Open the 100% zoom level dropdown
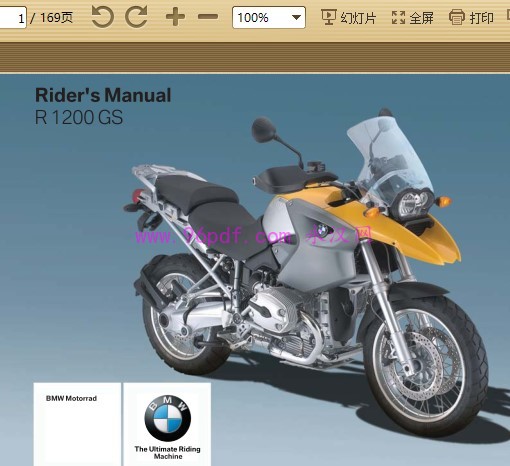510x466 pixels. coord(269,17)
